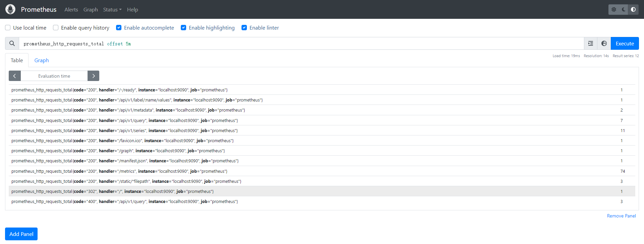Screen dimensions: 644x244
Task: Open the Alerts page
Action: (71, 9)
